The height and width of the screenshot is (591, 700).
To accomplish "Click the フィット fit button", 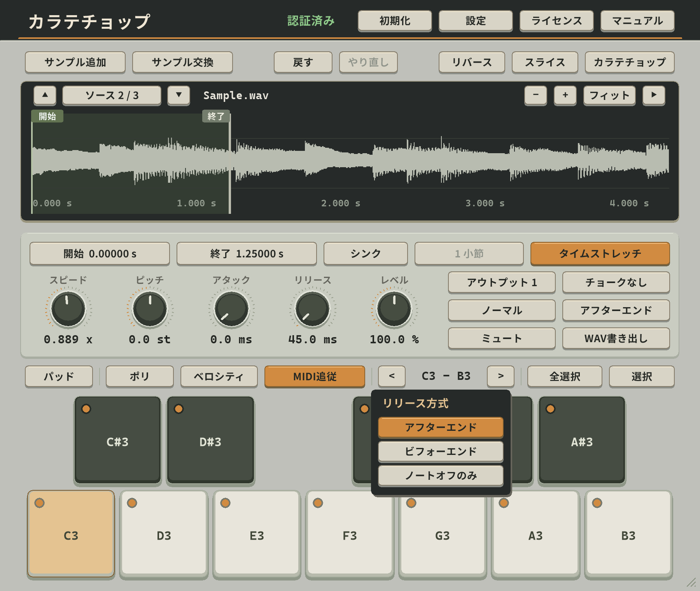I will 609,95.
